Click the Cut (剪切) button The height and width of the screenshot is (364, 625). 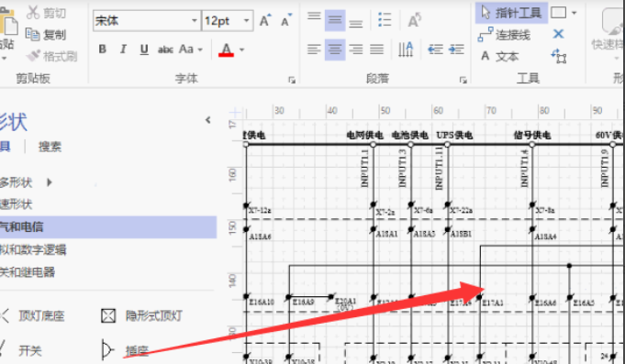pos(46,13)
